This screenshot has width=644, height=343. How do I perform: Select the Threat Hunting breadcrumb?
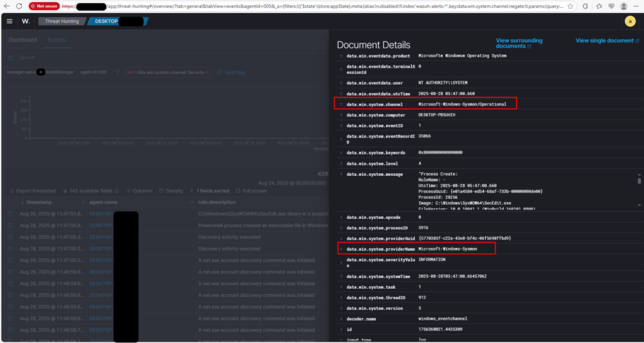click(61, 21)
